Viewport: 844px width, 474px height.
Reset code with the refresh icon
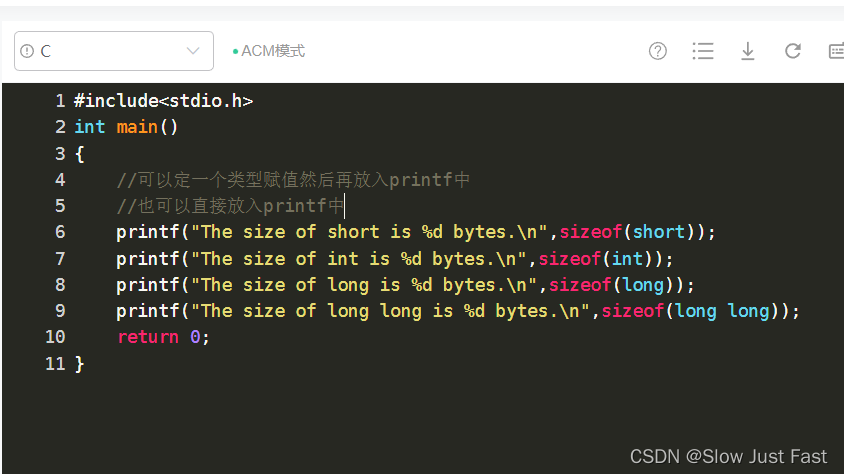(x=792, y=51)
